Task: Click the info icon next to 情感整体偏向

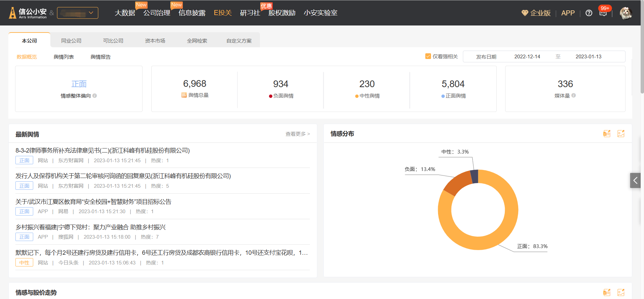Action: (x=95, y=96)
